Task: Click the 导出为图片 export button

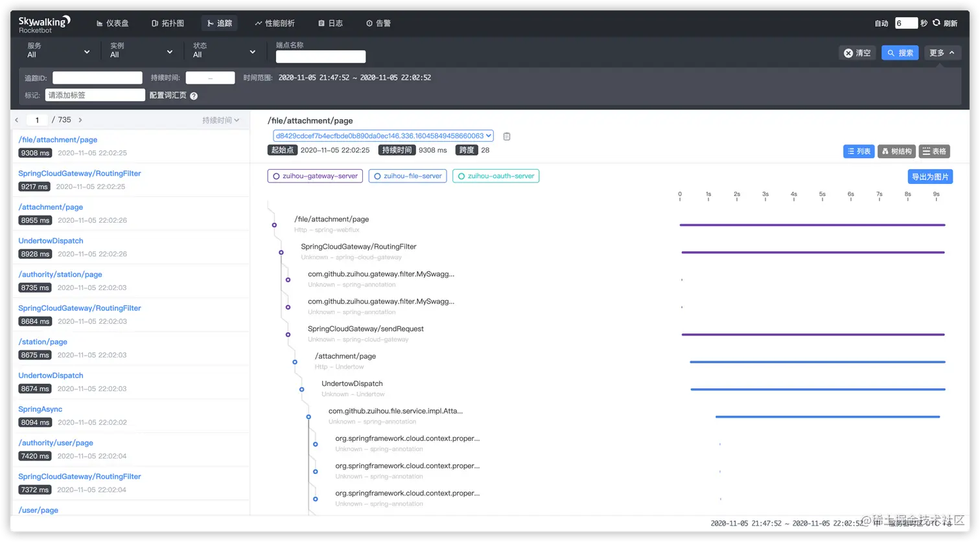Action: point(930,177)
